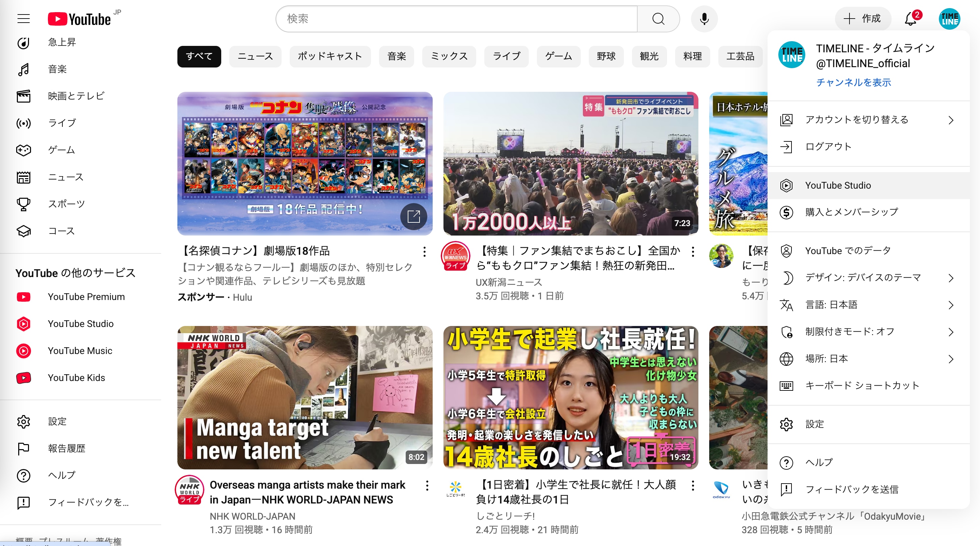Open 急上昇 trending in the sidebar
Viewport: 980px width, 546px height.
click(x=81, y=42)
